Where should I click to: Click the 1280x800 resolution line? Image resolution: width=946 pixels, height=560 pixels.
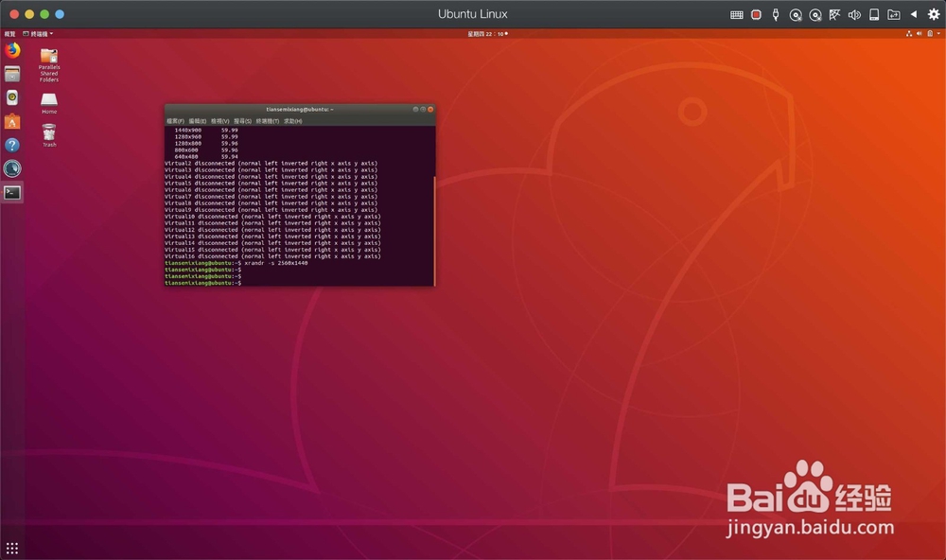[x=205, y=143]
